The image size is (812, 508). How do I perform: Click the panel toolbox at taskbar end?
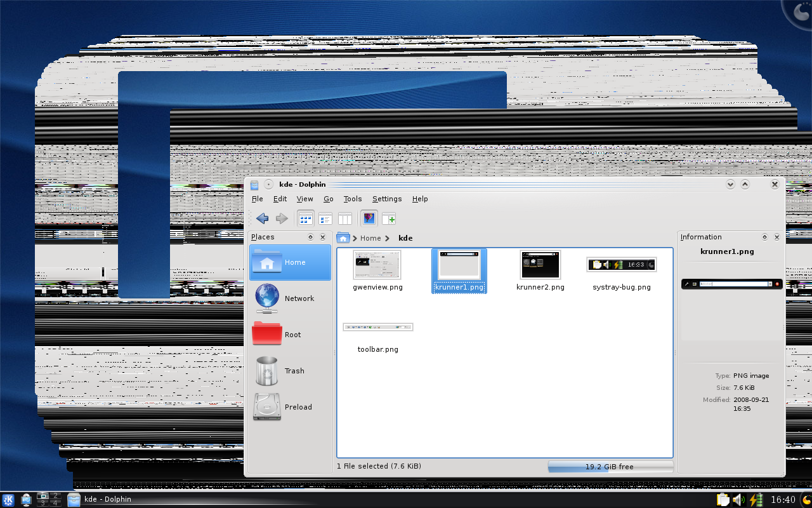click(x=806, y=500)
